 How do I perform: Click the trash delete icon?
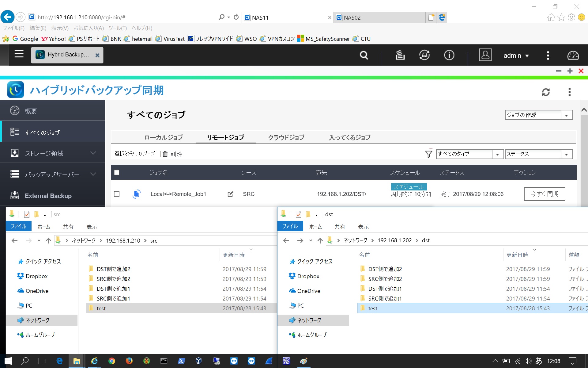point(165,154)
